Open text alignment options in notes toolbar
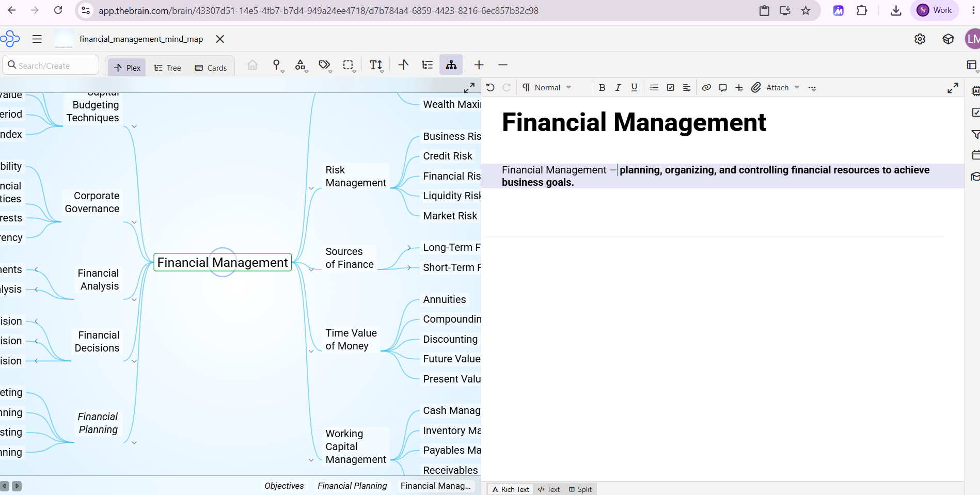The height and width of the screenshot is (495, 980). click(x=686, y=88)
